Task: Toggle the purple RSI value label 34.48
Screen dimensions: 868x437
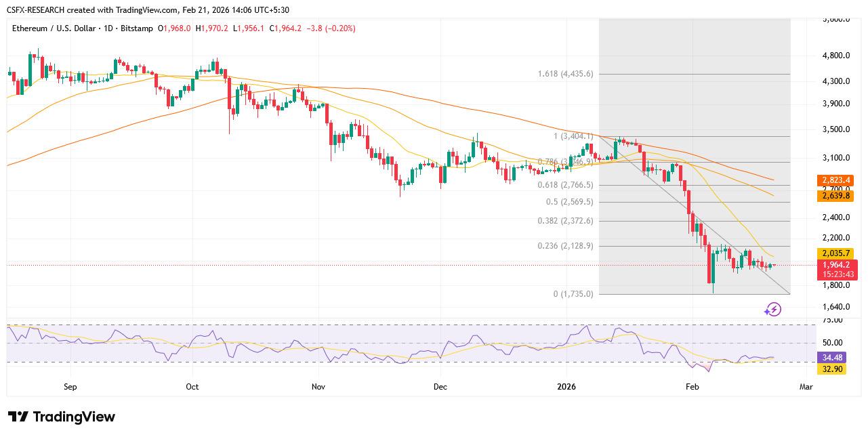Action: tap(833, 357)
